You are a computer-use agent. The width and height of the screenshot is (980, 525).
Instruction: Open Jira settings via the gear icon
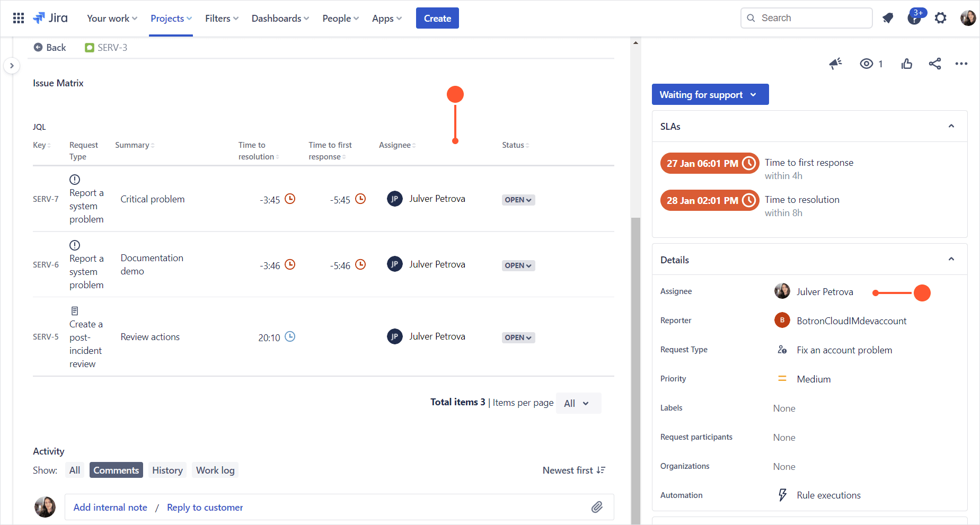941,17
